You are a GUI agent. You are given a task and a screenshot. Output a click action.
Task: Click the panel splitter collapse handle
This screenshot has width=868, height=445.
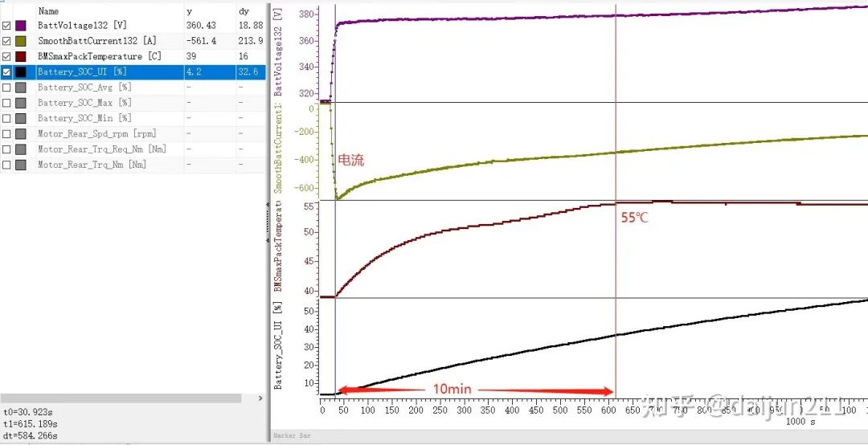pos(268,222)
